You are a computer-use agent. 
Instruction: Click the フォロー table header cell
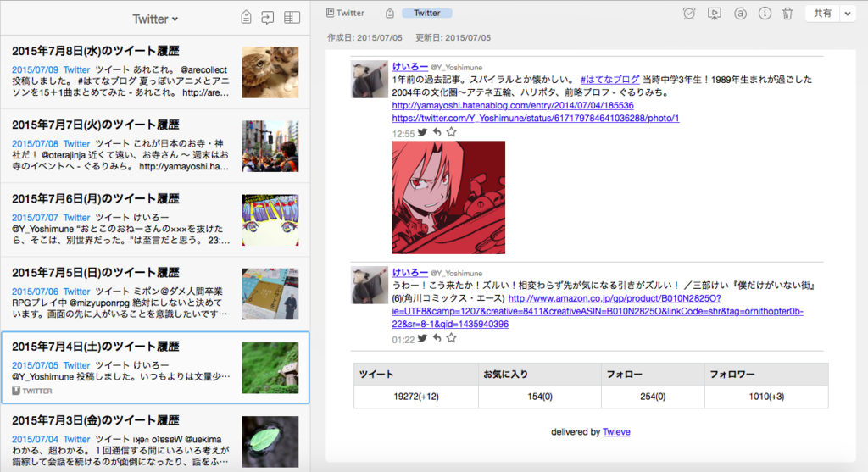[653, 374]
